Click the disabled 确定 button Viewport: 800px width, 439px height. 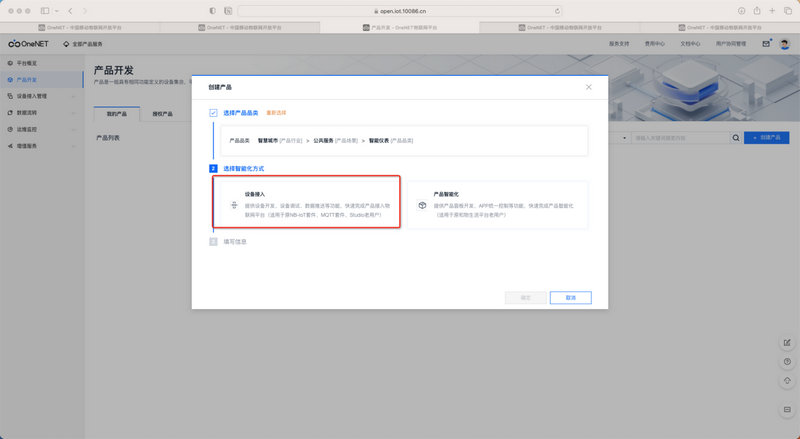click(526, 298)
